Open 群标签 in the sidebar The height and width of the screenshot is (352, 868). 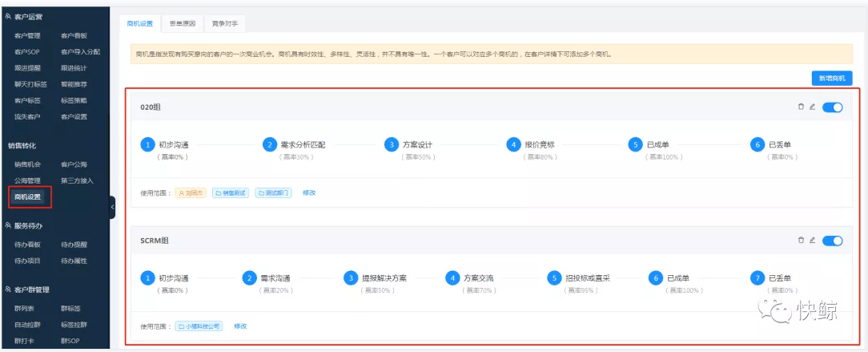pyautogui.click(x=70, y=309)
